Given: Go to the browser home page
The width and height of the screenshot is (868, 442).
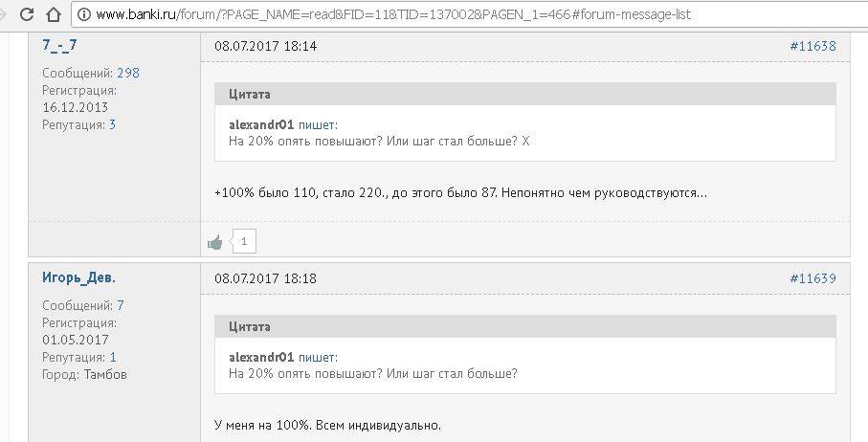Looking at the screenshot, I should [x=53, y=14].
